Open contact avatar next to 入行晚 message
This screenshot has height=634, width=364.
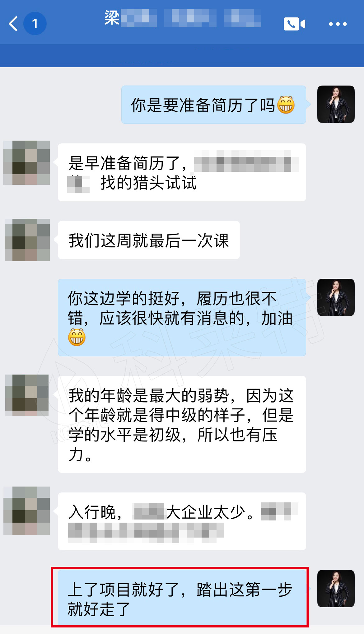(x=26, y=511)
